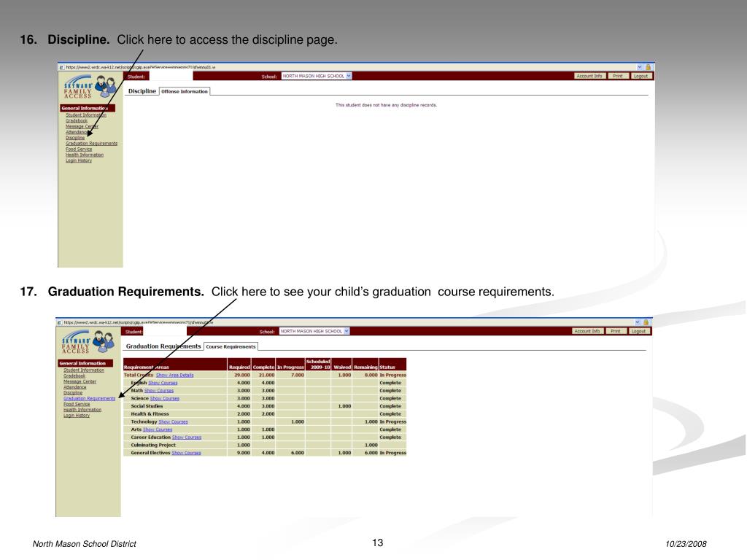Screen dimensions: 747x560
Task: Click Show Courses link for General Electives
Action: [186, 453]
